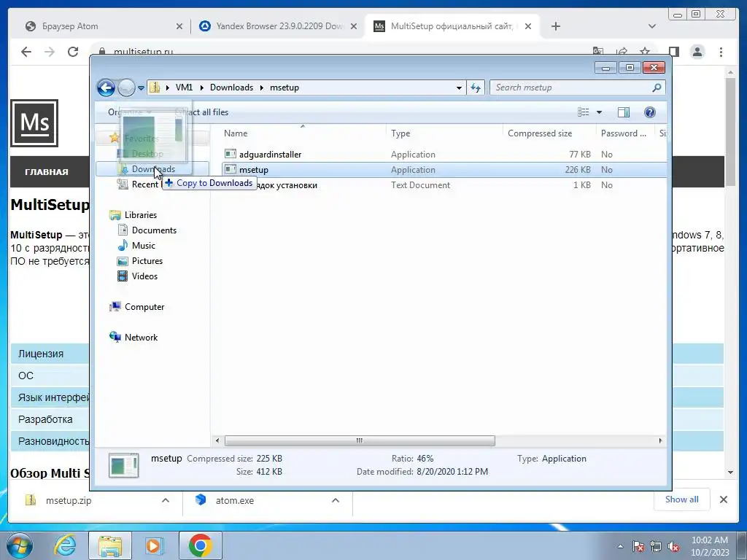
Task: Select Network in the navigation pane
Action: coord(141,337)
